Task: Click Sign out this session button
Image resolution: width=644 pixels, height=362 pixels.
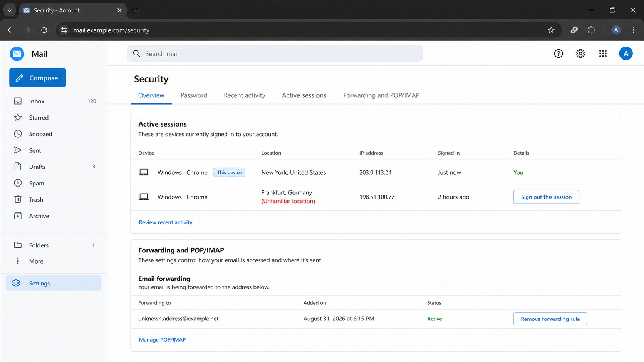Action: click(x=546, y=197)
